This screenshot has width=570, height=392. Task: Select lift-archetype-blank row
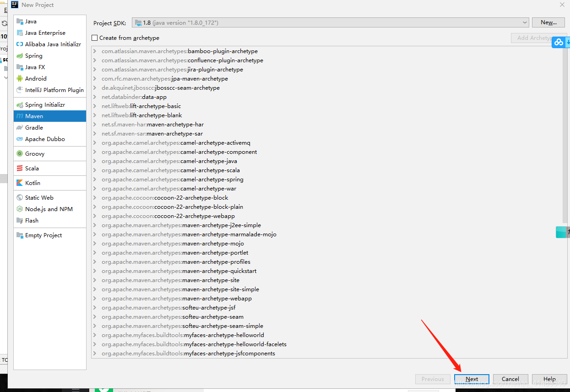click(327, 115)
